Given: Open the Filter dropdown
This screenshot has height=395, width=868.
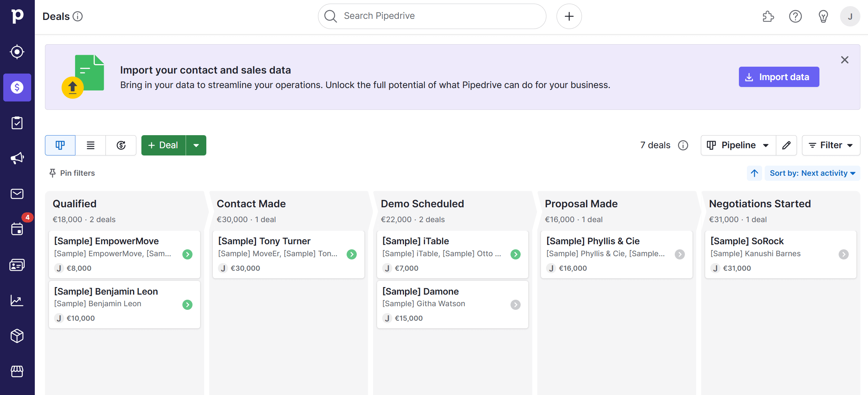Looking at the screenshot, I should click(x=831, y=145).
